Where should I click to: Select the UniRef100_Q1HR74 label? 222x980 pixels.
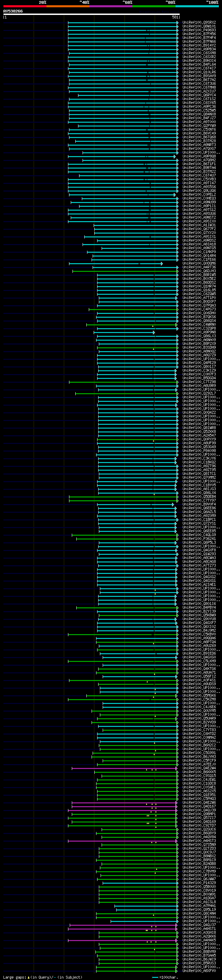[199, 286]
